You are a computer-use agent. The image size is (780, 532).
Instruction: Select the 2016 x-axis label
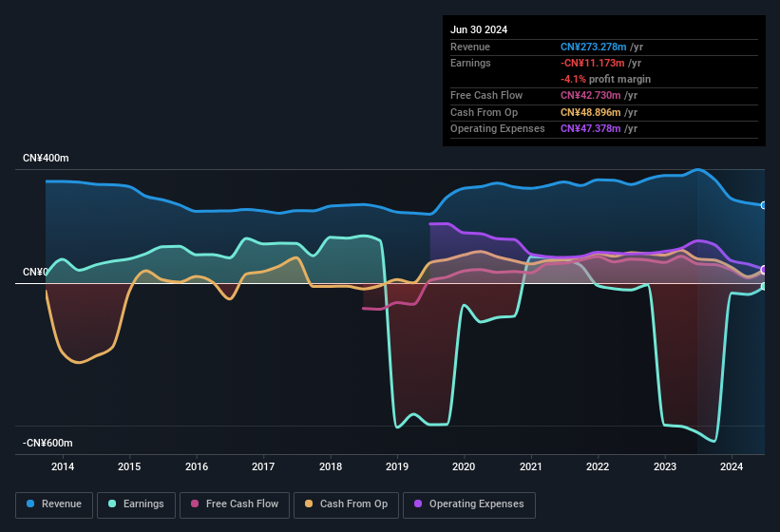(197, 466)
